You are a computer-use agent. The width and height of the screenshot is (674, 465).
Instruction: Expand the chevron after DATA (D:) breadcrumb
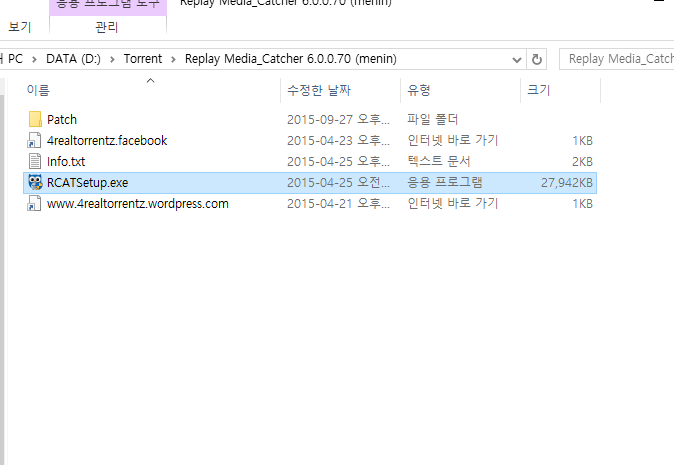coord(112,59)
